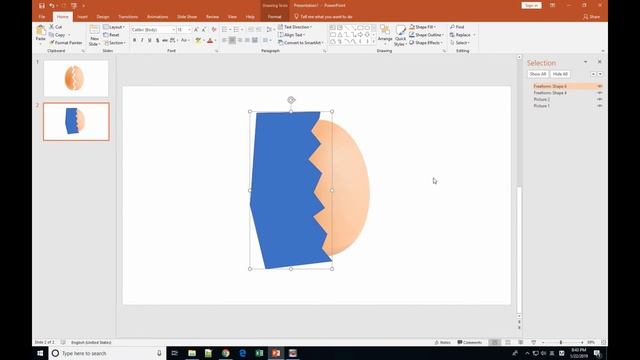Undo the last action
640x360 pixels.
(x=52, y=6)
